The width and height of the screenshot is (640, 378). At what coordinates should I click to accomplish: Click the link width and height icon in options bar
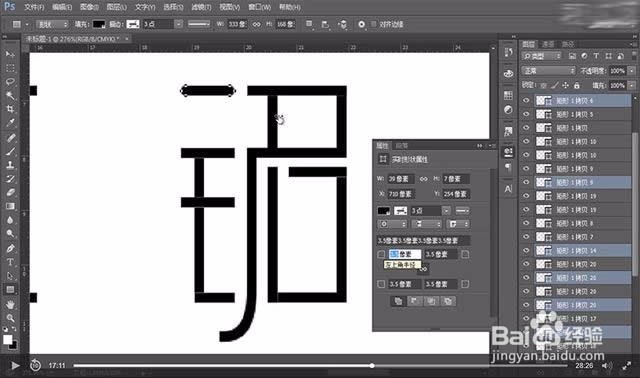pyautogui.click(x=256, y=24)
